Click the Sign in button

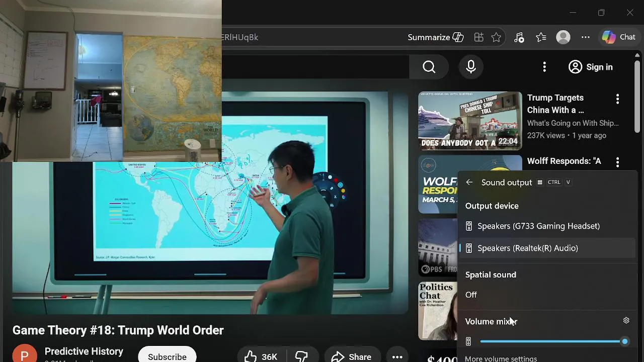(591, 67)
